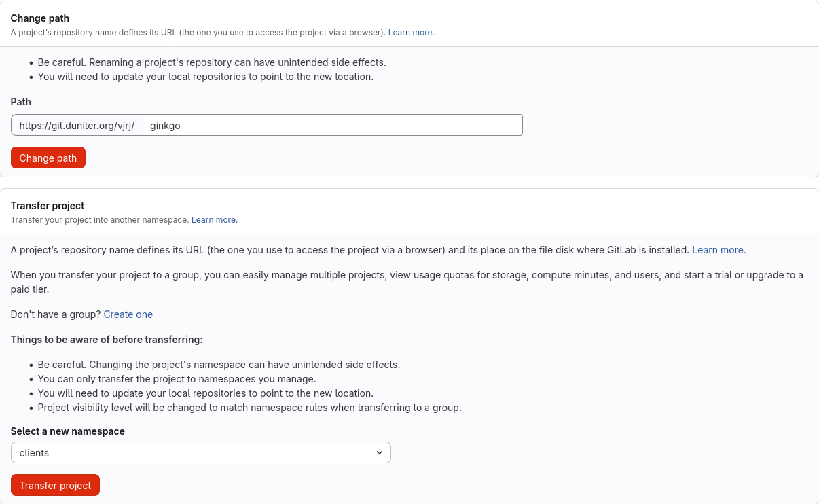Open Learn more link under Transfer project heading

pos(215,220)
